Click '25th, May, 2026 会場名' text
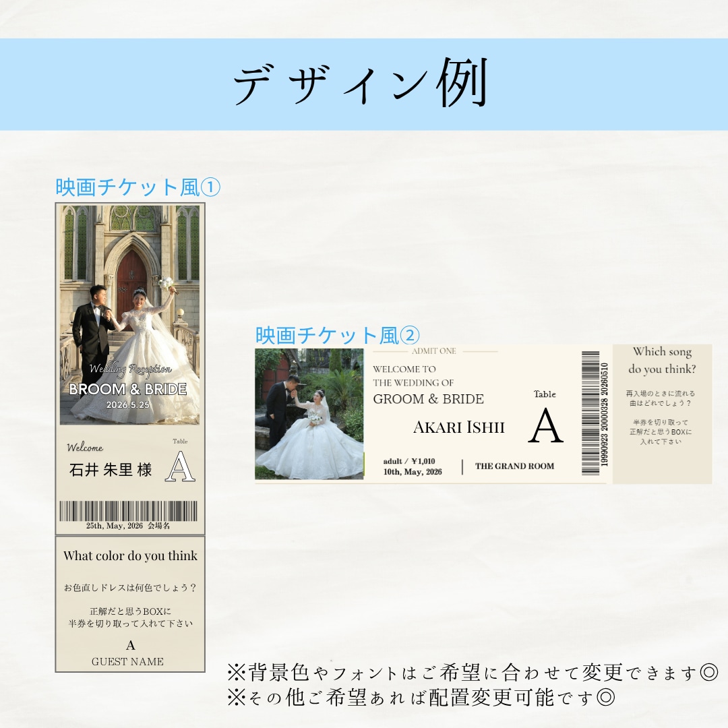 pos(128,526)
